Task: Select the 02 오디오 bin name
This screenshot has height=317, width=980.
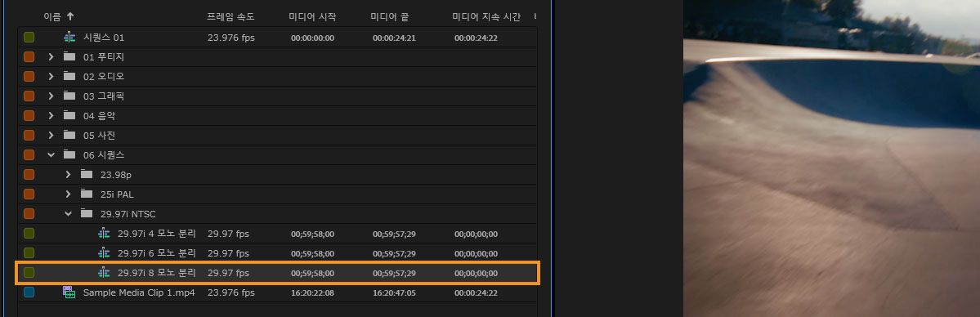Action: [x=104, y=76]
